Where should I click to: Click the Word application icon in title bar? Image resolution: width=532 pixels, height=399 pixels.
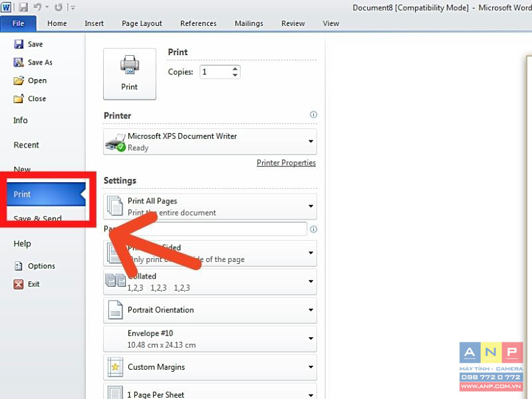6,7
